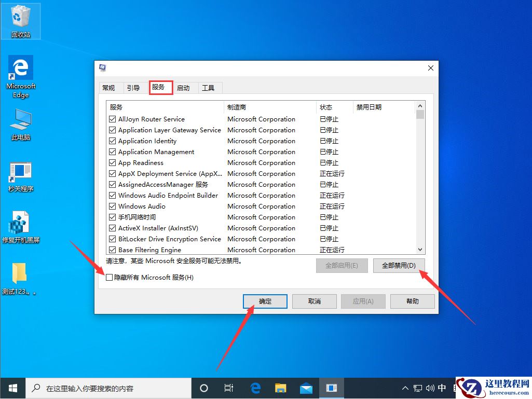
Task: Open the Mail app from the taskbar
Action: click(306, 388)
